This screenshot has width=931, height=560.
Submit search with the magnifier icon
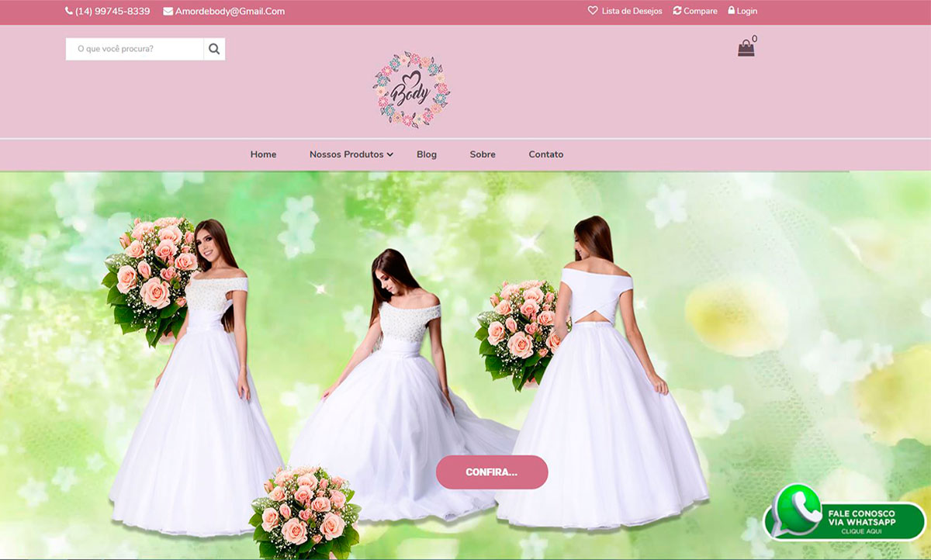click(214, 49)
